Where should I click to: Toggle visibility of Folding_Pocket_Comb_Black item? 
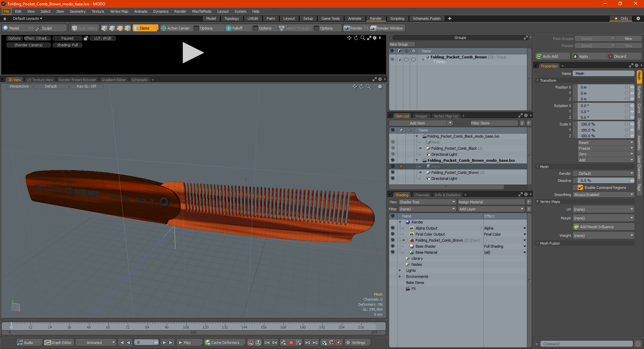392,148
